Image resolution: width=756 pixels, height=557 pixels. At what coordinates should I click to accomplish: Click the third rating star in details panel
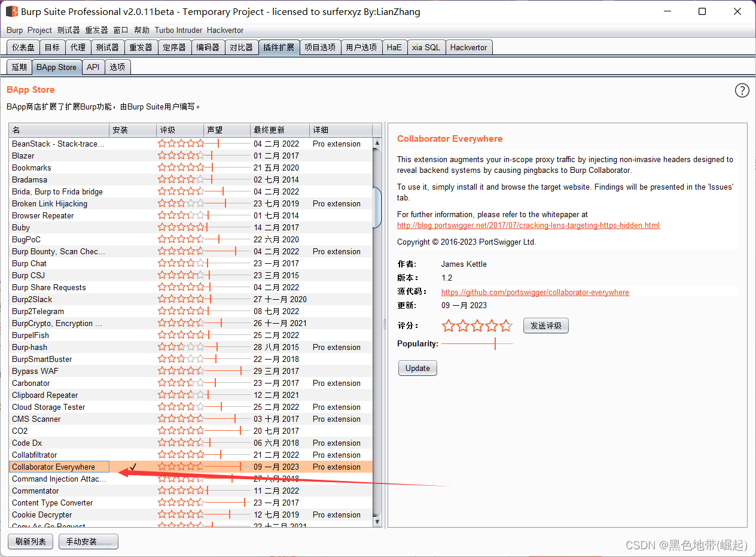[x=477, y=325]
